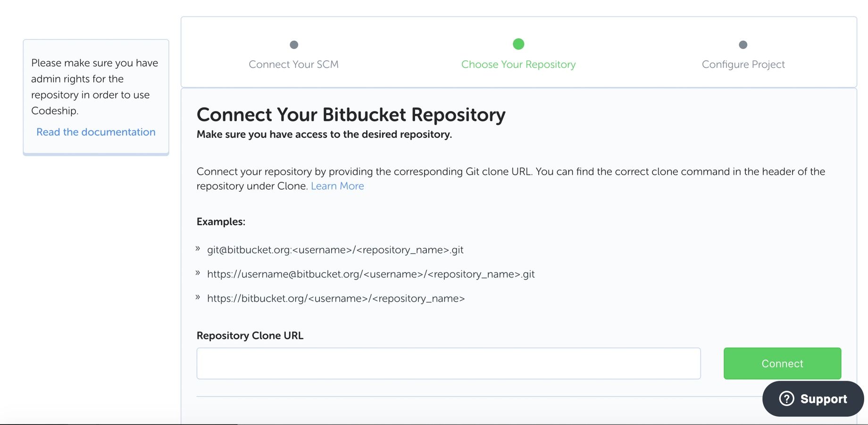The height and width of the screenshot is (425, 868).
Task: Go to the Connect Your SCM step
Action: (293, 64)
